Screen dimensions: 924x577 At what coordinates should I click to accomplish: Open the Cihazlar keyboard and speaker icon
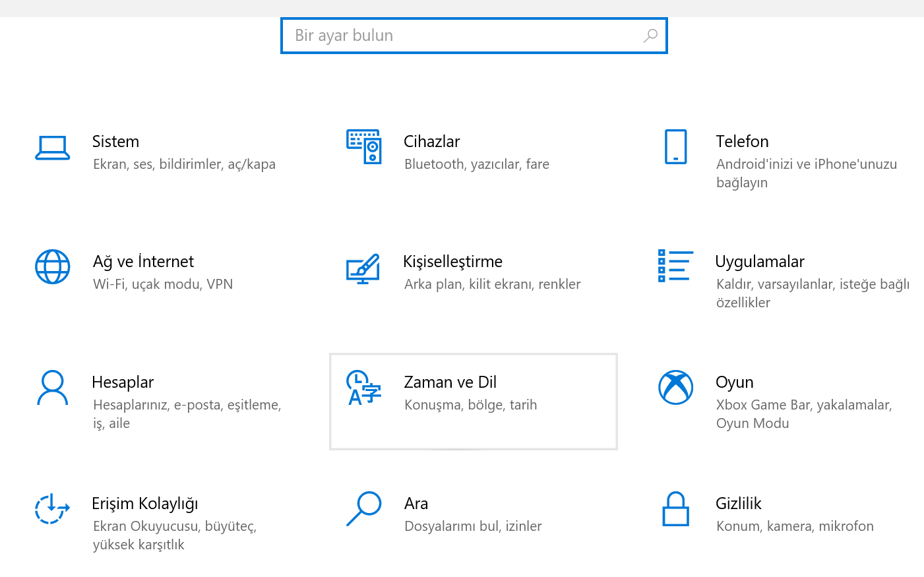pyautogui.click(x=364, y=146)
